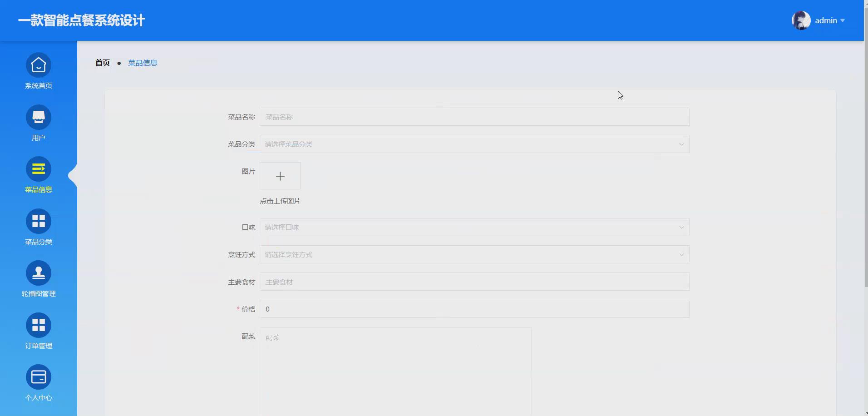Open 轮播图管理 from the sidebar
The width and height of the screenshot is (868, 416).
tap(39, 279)
